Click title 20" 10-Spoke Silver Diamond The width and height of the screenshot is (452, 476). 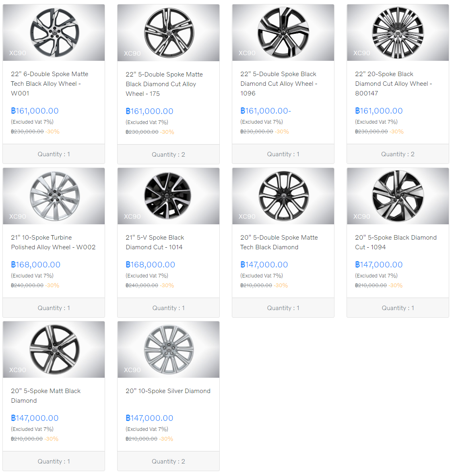pos(168,391)
